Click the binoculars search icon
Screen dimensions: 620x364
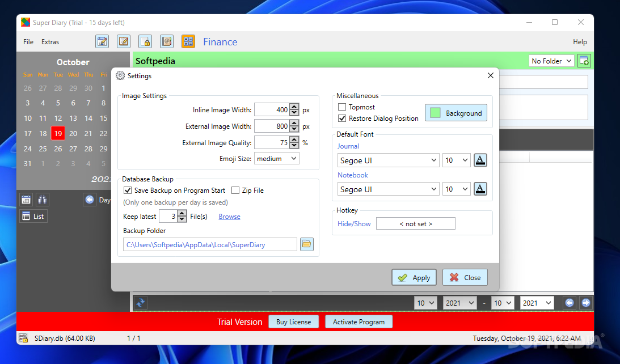(x=43, y=200)
